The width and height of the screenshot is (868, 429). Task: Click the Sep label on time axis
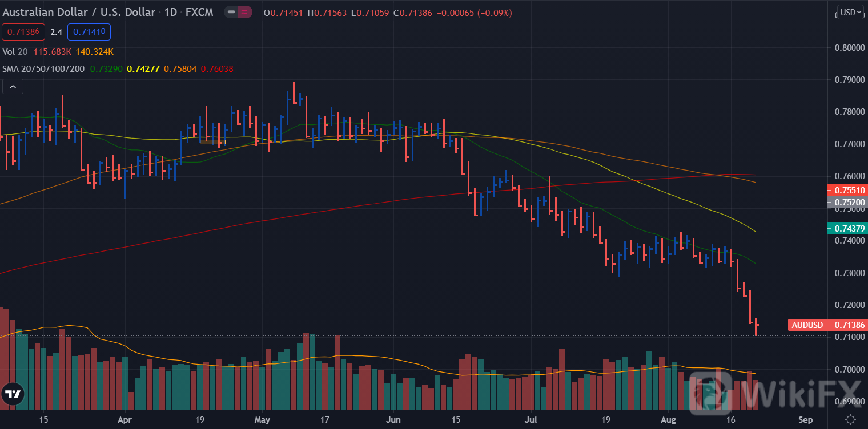805,420
